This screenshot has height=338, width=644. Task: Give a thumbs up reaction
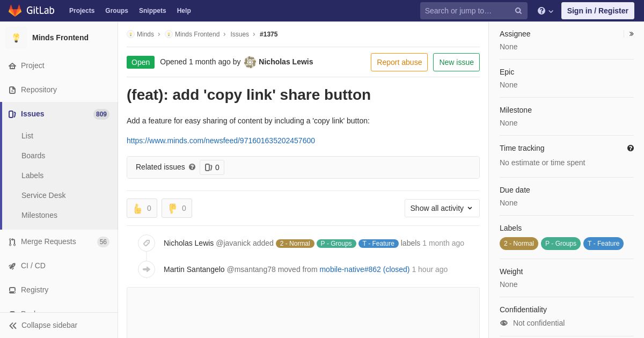point(142,208)
